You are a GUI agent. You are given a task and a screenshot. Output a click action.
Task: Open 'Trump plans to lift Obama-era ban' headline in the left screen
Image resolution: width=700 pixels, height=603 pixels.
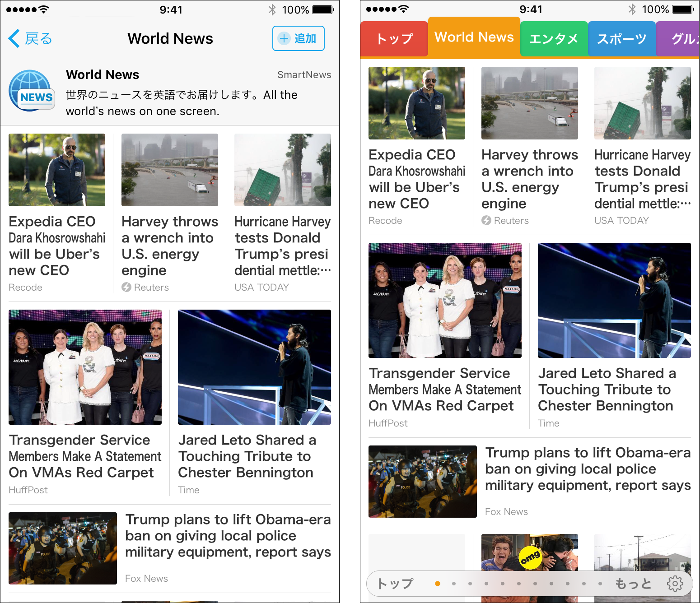pyautogui.click(x=228, y=536)
